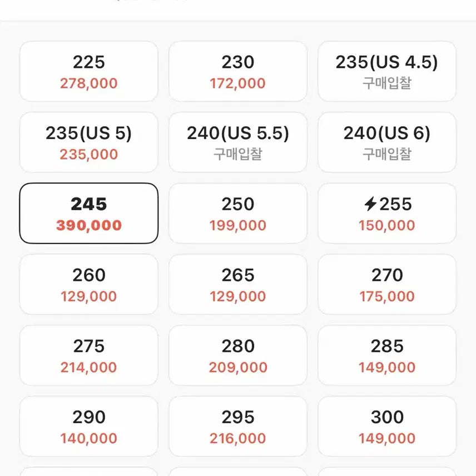The image size is (476, 476).
Task: Click the 150,000 price under 255
Action: point(387,225)
